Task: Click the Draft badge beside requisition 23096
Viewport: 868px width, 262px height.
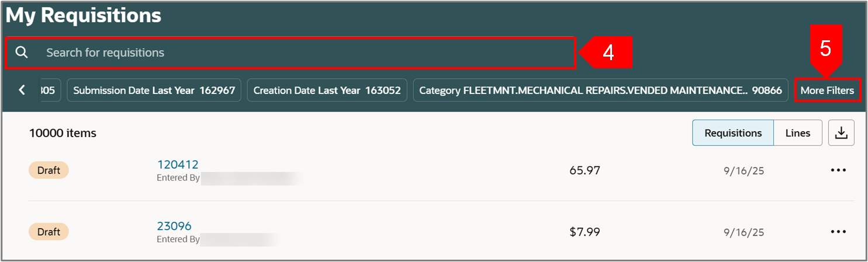Action: coord(49,232)
